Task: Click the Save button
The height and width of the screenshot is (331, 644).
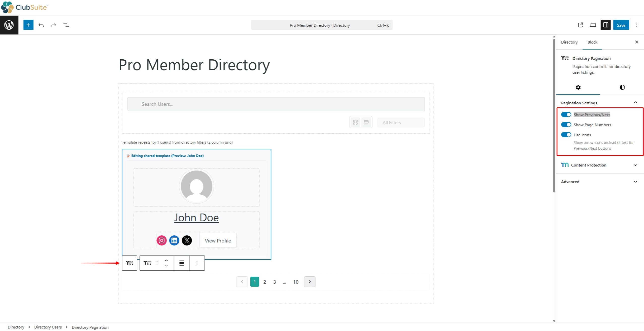Action: (621, 25)
